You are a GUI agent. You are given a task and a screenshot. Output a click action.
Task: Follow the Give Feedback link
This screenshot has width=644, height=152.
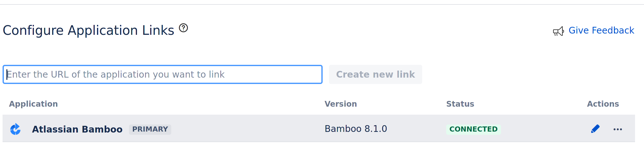click(x=601, y=30)
